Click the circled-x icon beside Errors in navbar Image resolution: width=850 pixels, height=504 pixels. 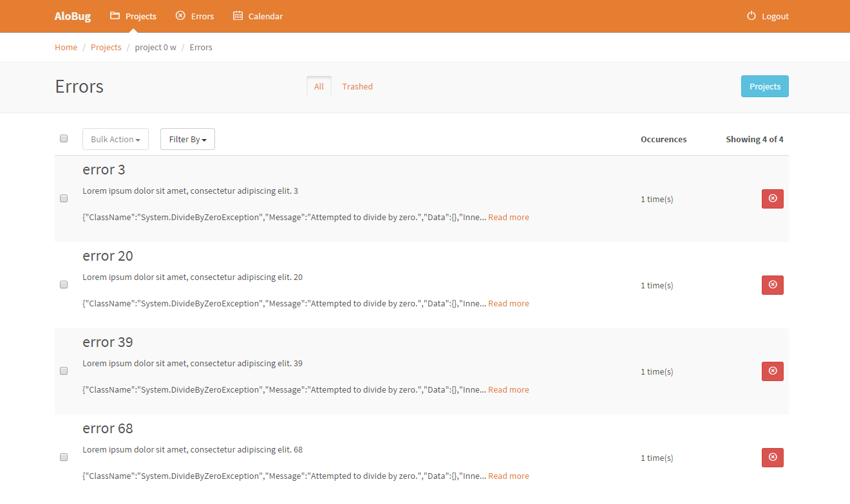pyautogui.click(x=180, y=15)
